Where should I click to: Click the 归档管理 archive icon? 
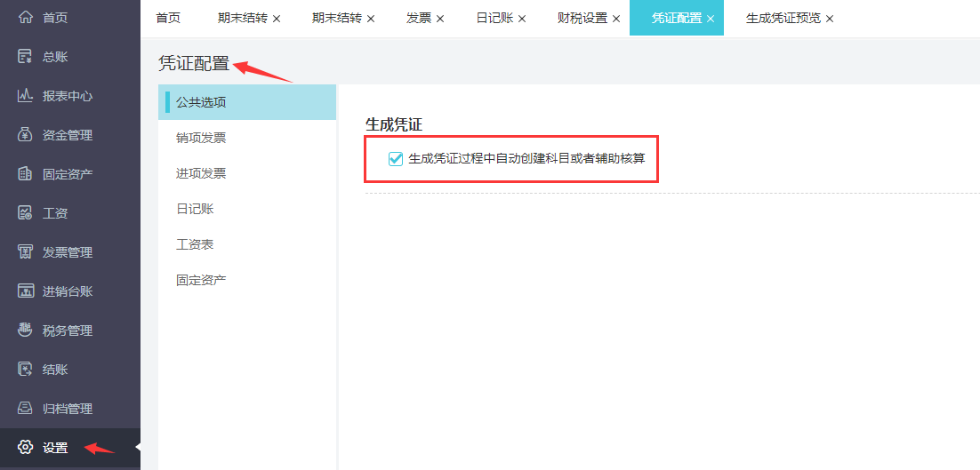pos(25,409)
